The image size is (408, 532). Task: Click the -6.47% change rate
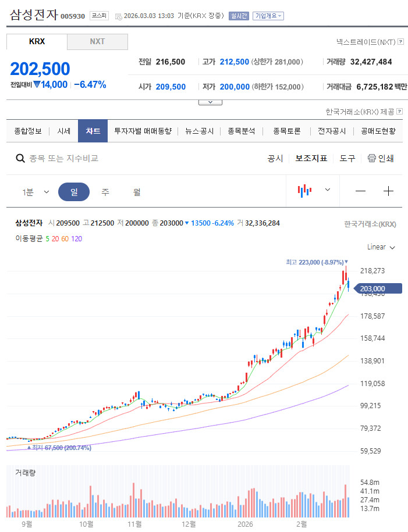coord(90,84)
